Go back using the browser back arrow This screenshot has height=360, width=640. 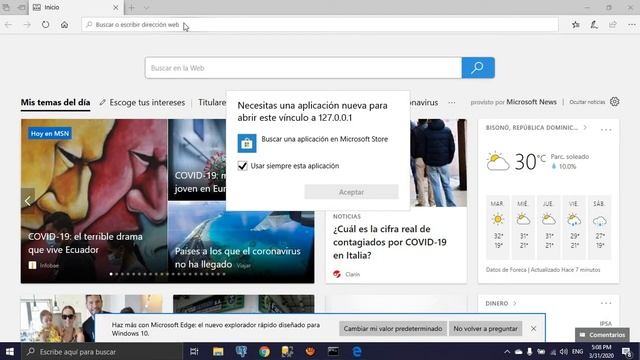click(8, 25)
